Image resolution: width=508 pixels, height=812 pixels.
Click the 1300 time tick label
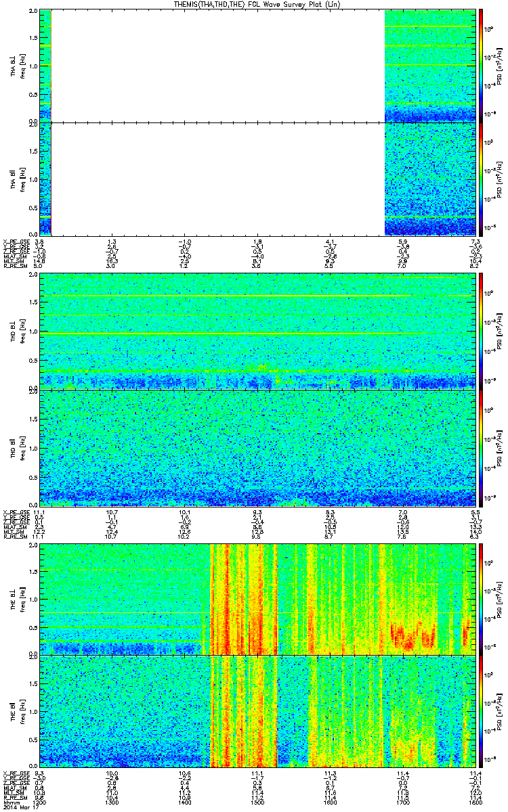(112, 803)
